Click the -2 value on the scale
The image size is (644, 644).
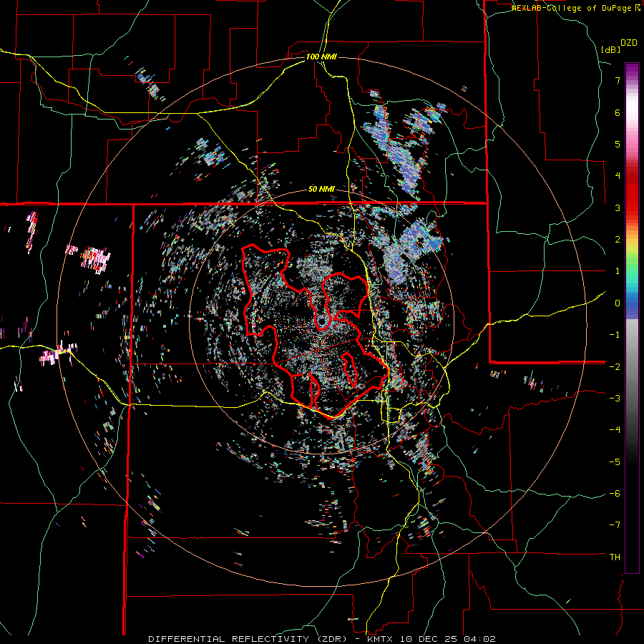[x=615, y=366]
